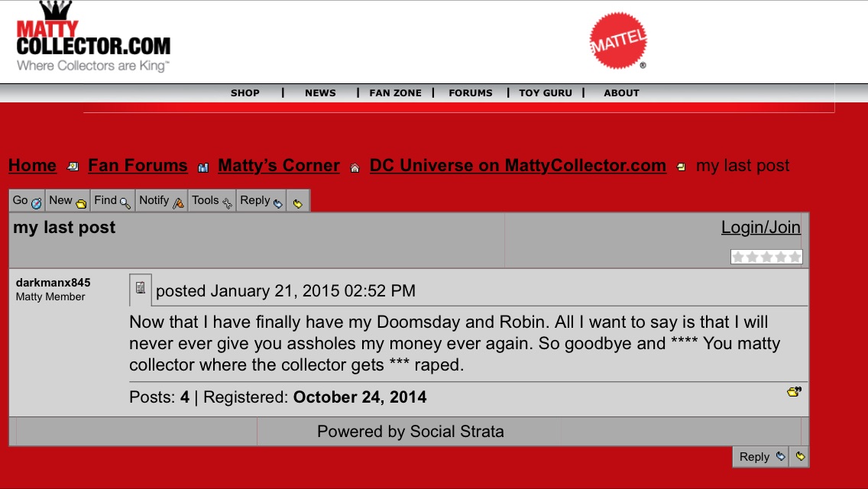868x489 pixels.
Task: Open the Notify options menu
Action: (x=162, y=201)
